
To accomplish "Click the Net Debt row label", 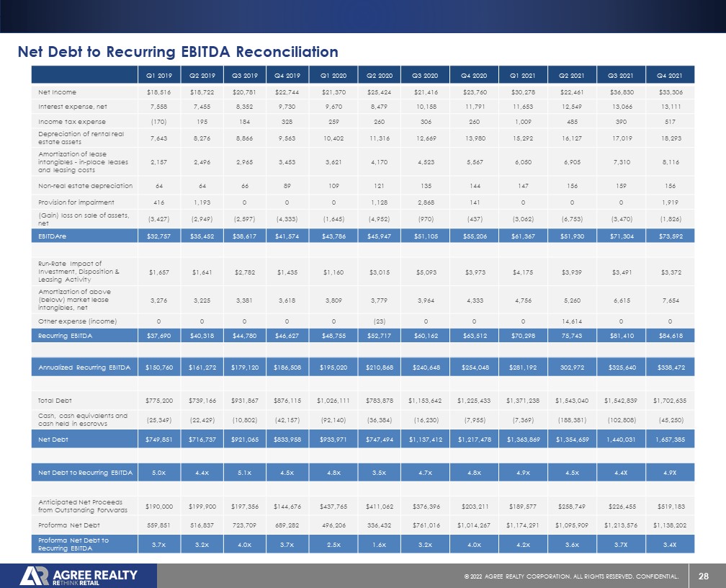I will [53, 440].
